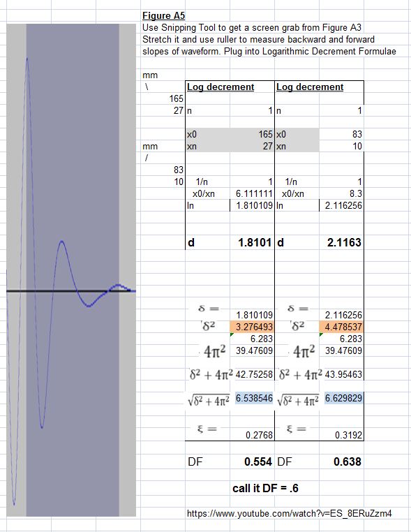This screenshot has height=532, width=411.
Task: Click the 4π² formula image left of 42.75258 column
Action: [x=214, y=351]
